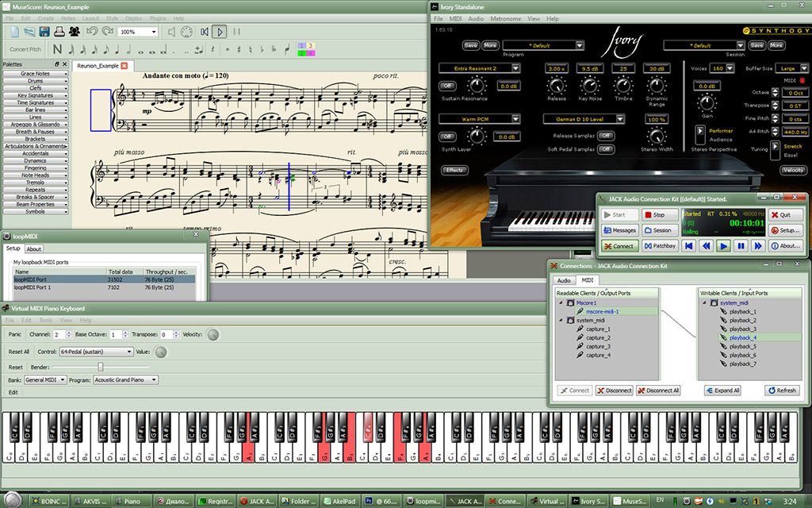Screen dimensions: 812x508
Task: Click the Print icon in MuseScore toolbar
Action: coord(59,32)
